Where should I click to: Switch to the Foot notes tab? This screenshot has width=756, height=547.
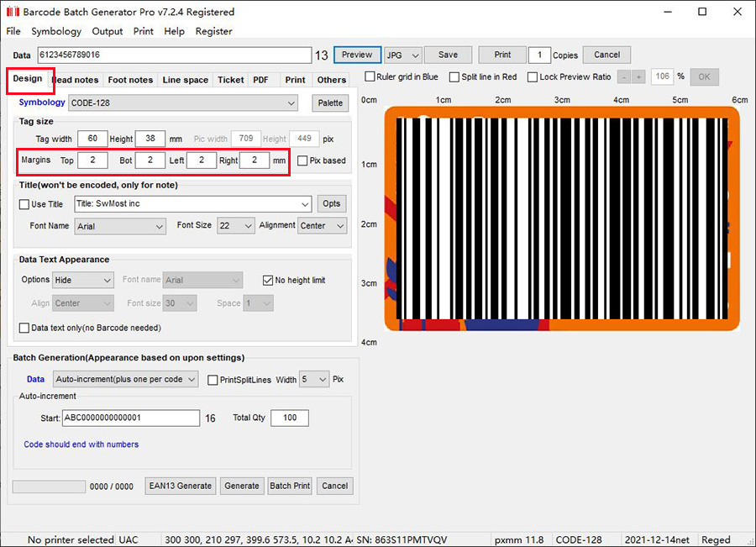click(x=130, y=80)
